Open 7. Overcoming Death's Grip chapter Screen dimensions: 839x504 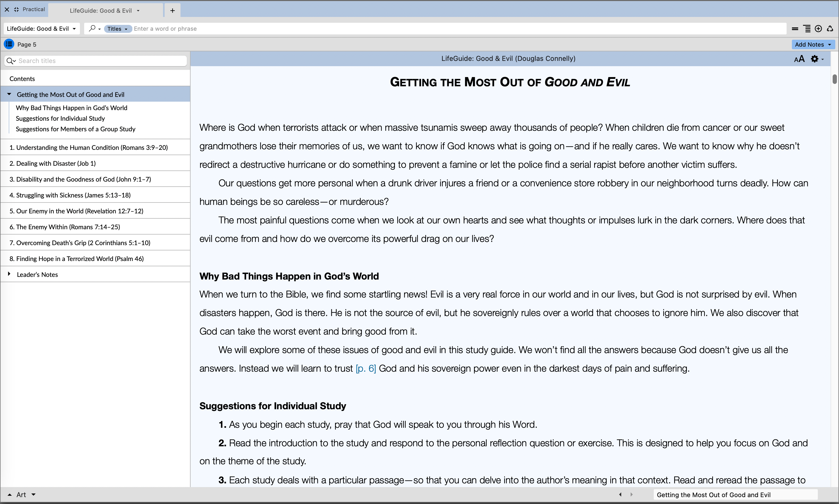coord(95,243)
